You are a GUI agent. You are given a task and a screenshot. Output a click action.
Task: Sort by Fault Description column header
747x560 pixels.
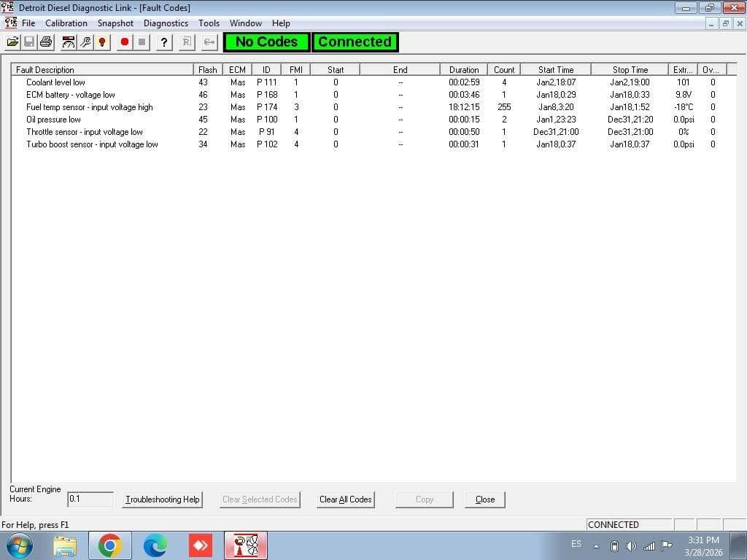(102, 69)
